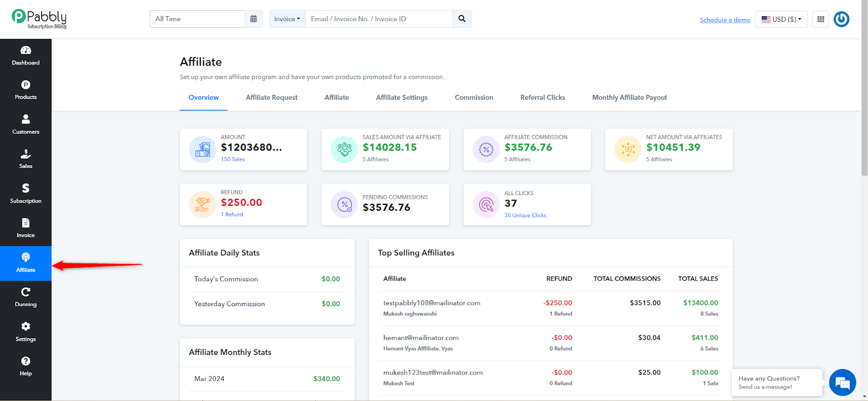Go to Products in the sidebar
Viewport: 868px width, 401px height.
click(25, 90)
